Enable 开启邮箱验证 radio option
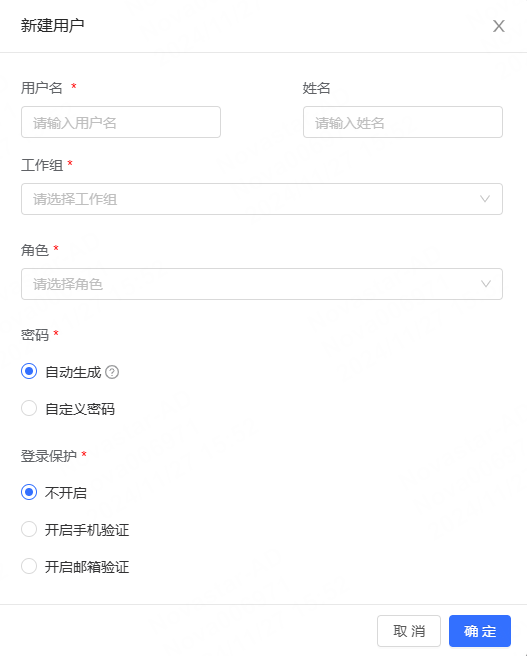 (29, 566)
